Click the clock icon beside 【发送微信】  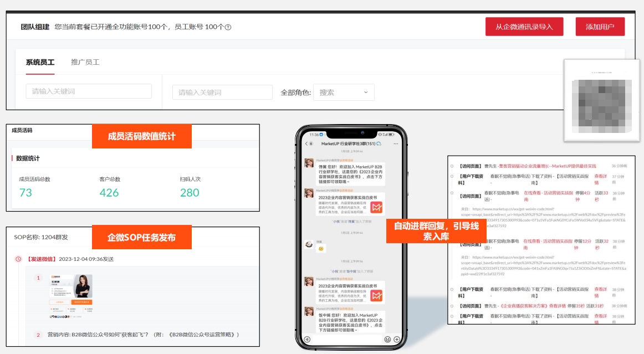pyautogui.click(x=18, y=259)
